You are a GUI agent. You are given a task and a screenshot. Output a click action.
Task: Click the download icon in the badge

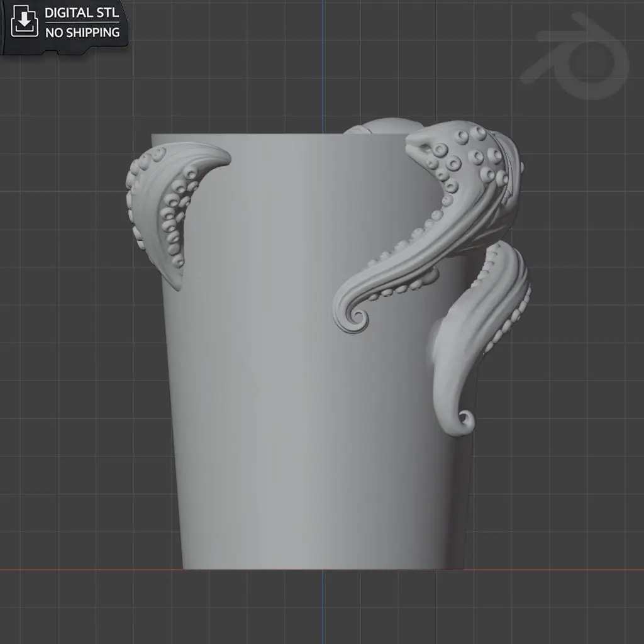click(25, 21)
